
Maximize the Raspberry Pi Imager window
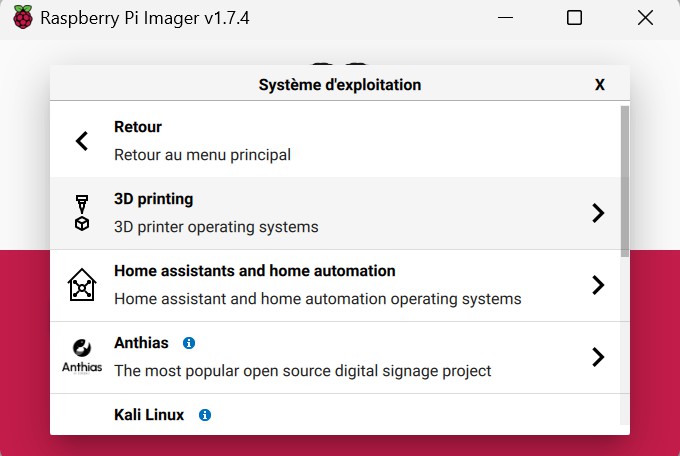pyautogui.click(x=574, y=18)
